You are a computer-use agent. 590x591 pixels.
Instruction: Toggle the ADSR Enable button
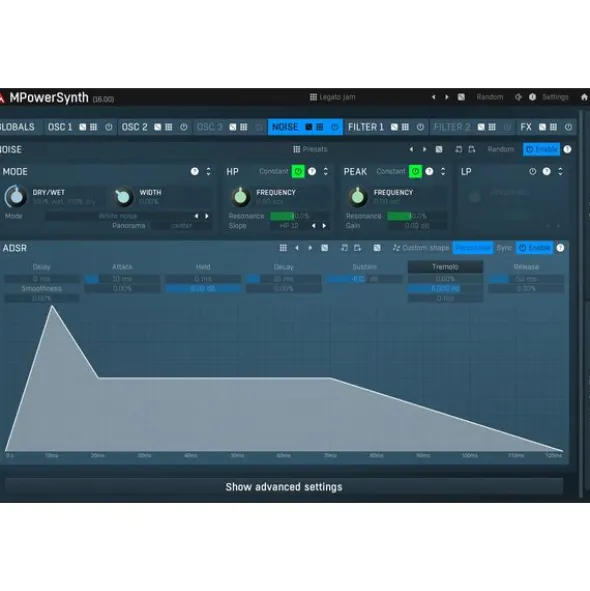[535, 248]
